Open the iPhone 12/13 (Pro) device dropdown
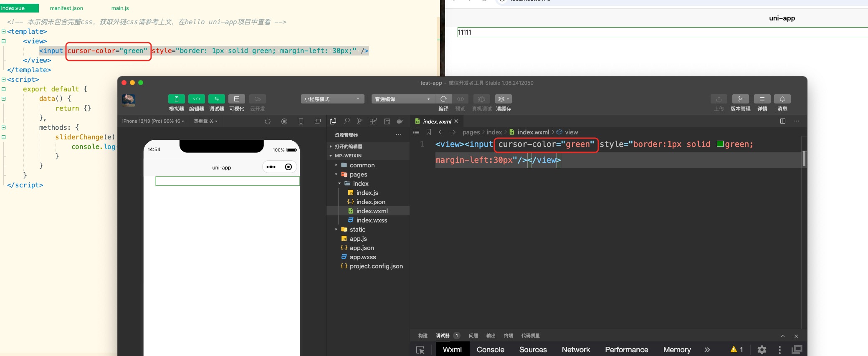 tap(153, 121)
